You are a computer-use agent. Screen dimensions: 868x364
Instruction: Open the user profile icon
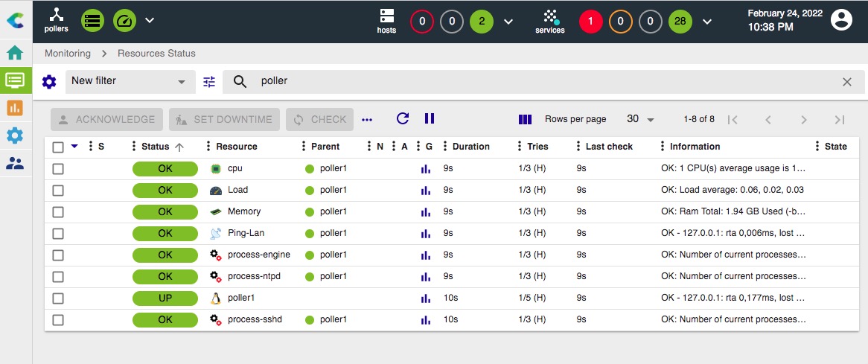841,20
